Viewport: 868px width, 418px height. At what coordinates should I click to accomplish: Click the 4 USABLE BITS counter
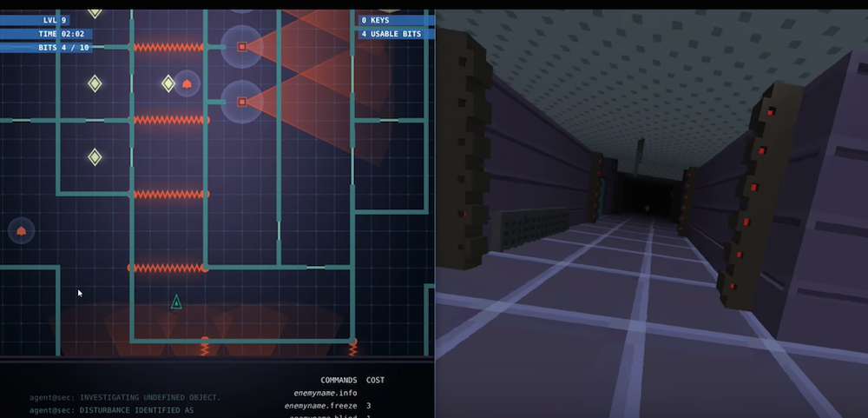(396, 35)
